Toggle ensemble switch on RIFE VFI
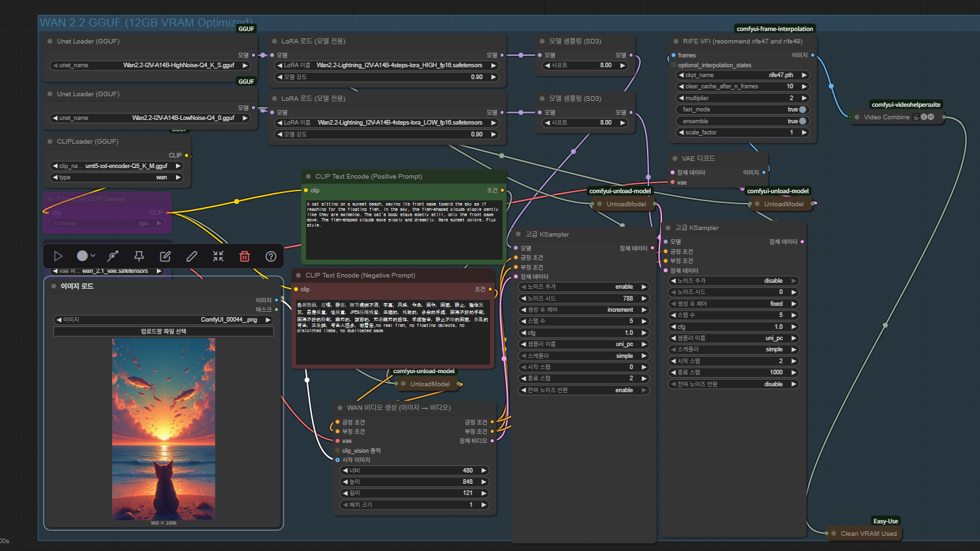The width and height of the screenshot is (980, 551). coord(802,121)
